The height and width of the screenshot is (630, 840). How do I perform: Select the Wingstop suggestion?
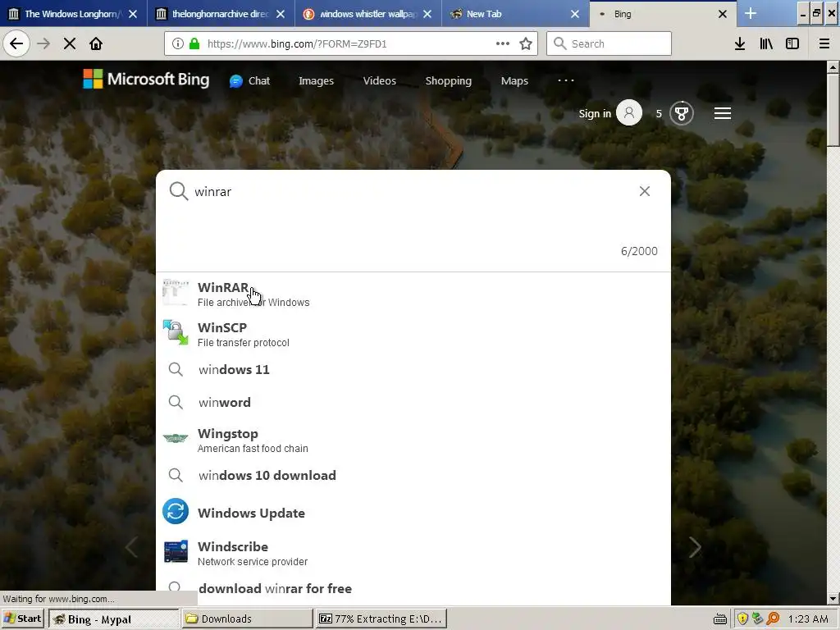point(413,440)
